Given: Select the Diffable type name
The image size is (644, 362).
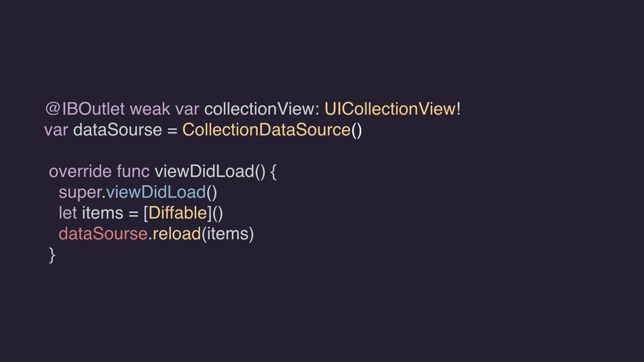Looking at the screenshot, I should (x=177, y=214).
